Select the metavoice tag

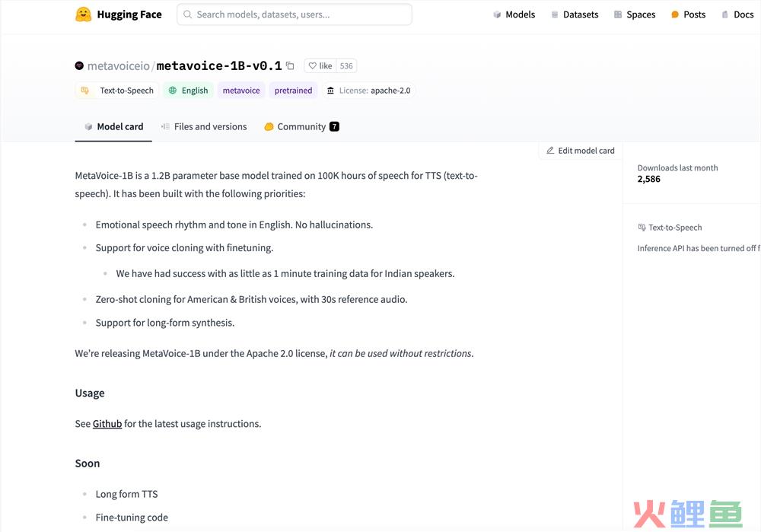pyautogui.click(x=241, y=91)
